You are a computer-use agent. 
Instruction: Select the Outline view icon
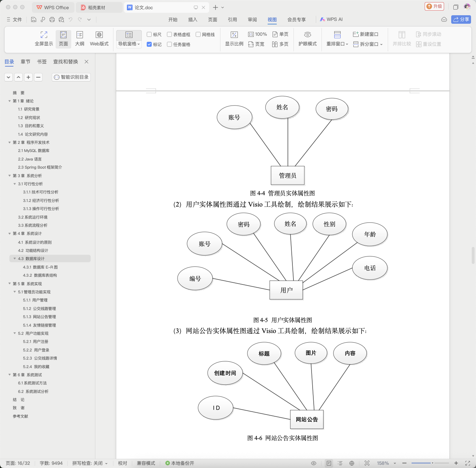click(80, 39)
